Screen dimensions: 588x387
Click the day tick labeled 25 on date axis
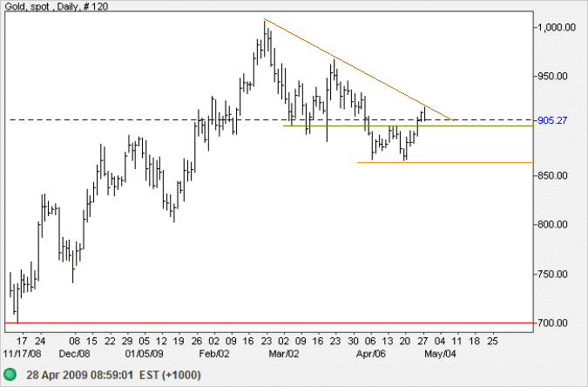click(x=492, y=341)
